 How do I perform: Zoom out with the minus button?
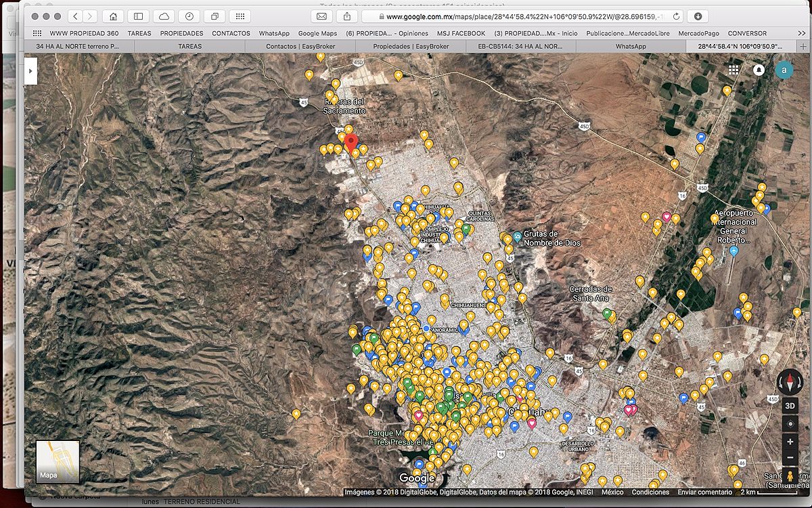tap(790, 458)
